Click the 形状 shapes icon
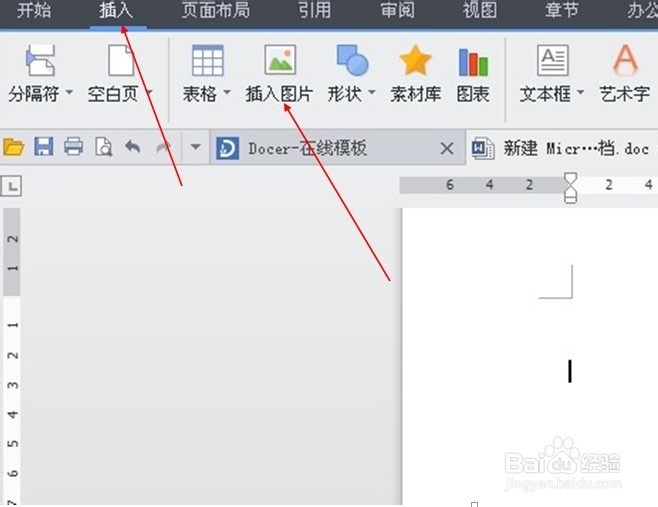Screen dimensions: 658x507 (352, 60)
